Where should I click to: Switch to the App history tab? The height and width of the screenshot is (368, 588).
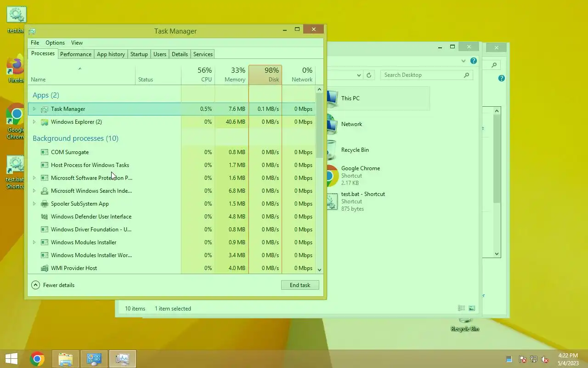111,54
